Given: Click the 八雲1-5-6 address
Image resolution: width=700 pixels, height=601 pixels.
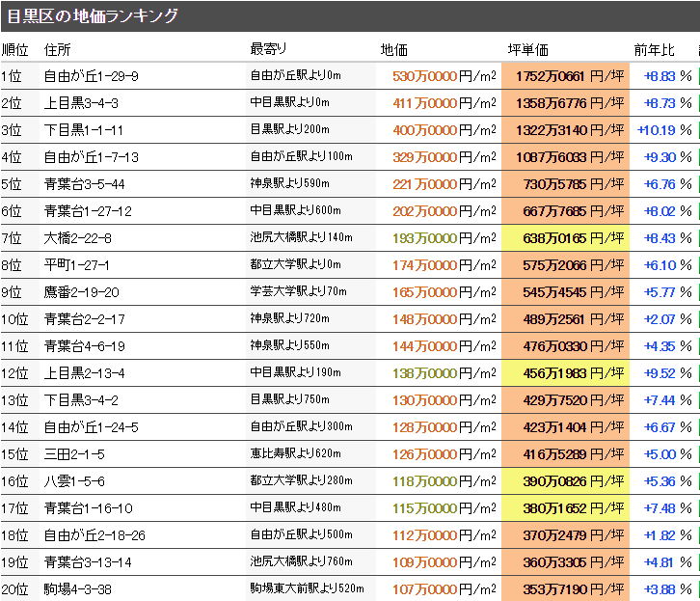Looking at the screenshot, I should coord(74,481).
